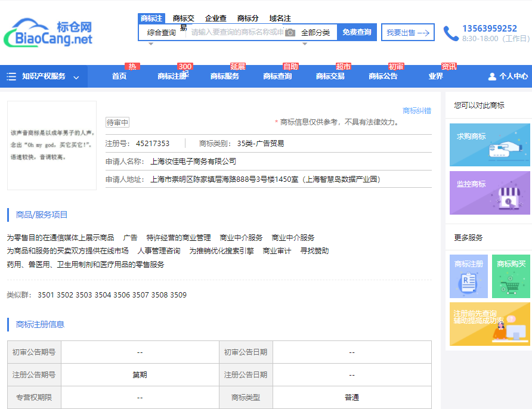Viewport: 532px width, 409px height.
Task: Open 商标服务 in the navigation bar
Action: tap(225, 76)
